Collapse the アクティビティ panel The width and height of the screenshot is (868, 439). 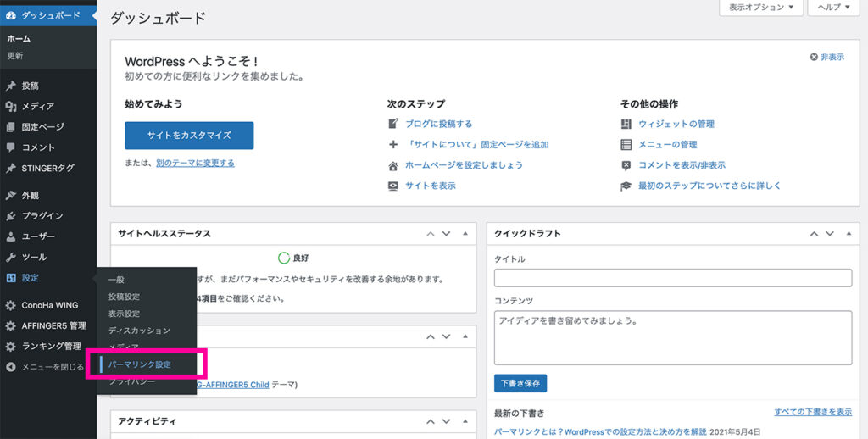click(x=465, y=421)
